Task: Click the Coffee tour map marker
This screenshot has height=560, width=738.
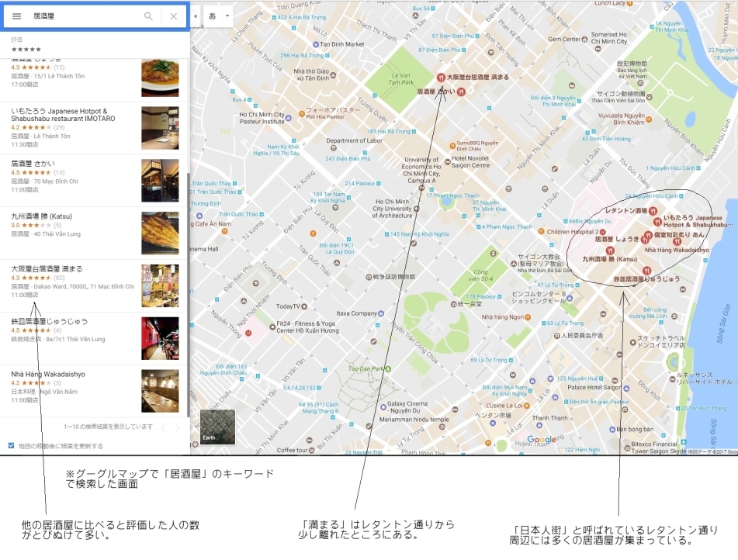Action: coord(311,451)
